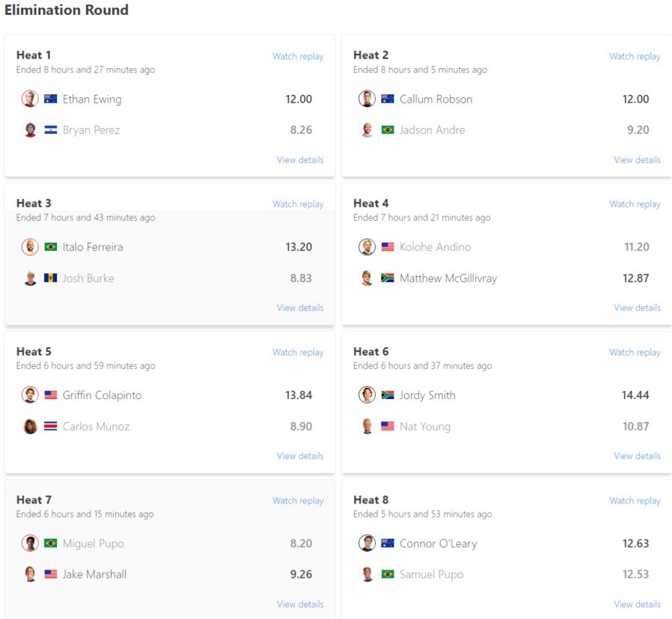This screenshot has width=672, height=619.
Task: Select surfer name Griffin Colapinto
Action: pos(102,395)
